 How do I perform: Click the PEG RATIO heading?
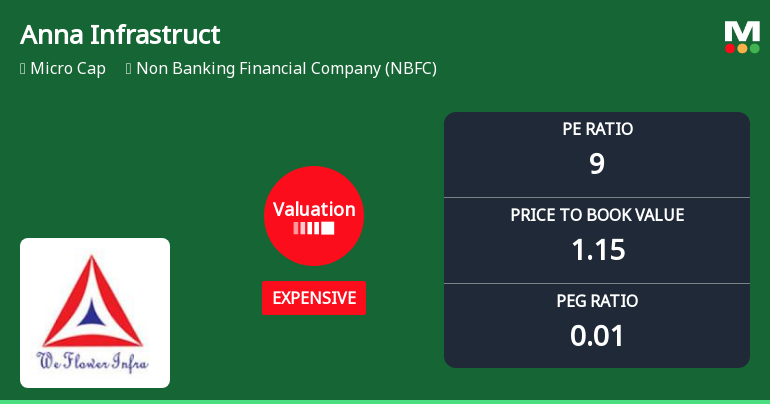coord(597,301)
